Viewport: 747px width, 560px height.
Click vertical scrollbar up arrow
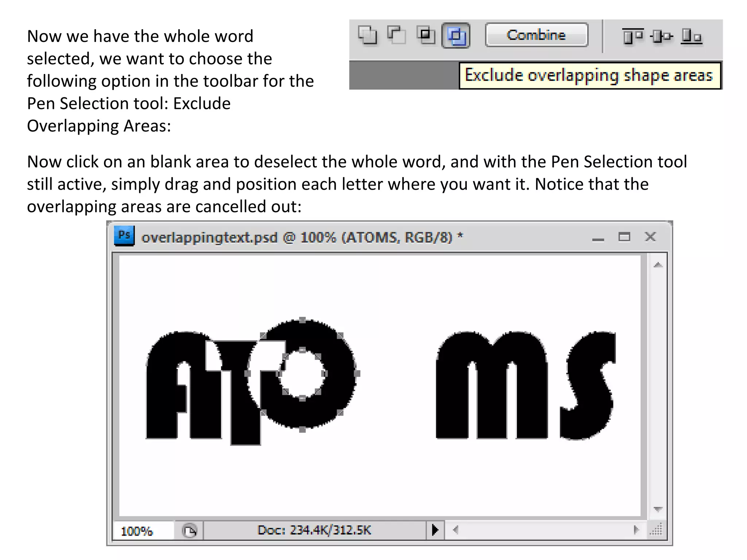pos(658,265)
